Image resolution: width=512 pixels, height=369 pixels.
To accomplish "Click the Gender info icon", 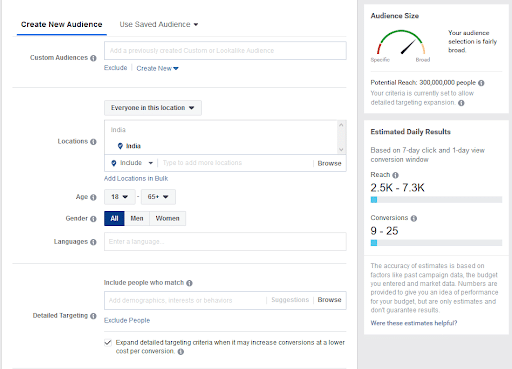I will 93,219.
